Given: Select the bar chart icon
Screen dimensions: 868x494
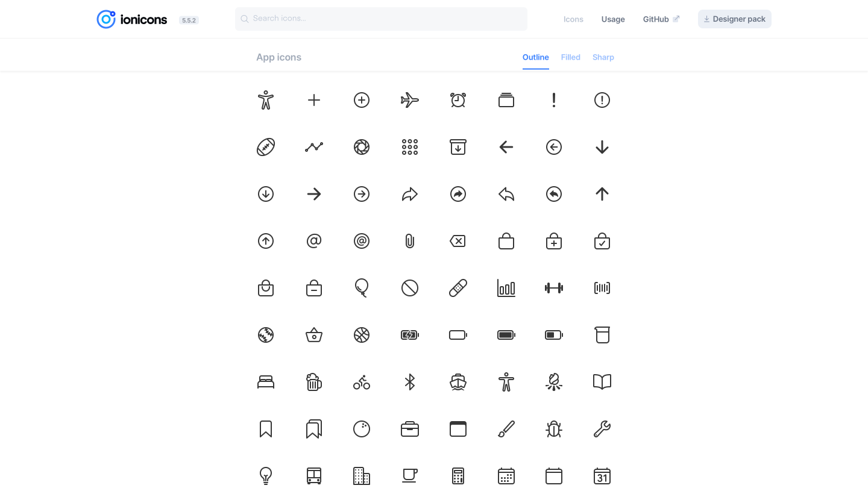Looking at the screenshot, I should point(506,288).
